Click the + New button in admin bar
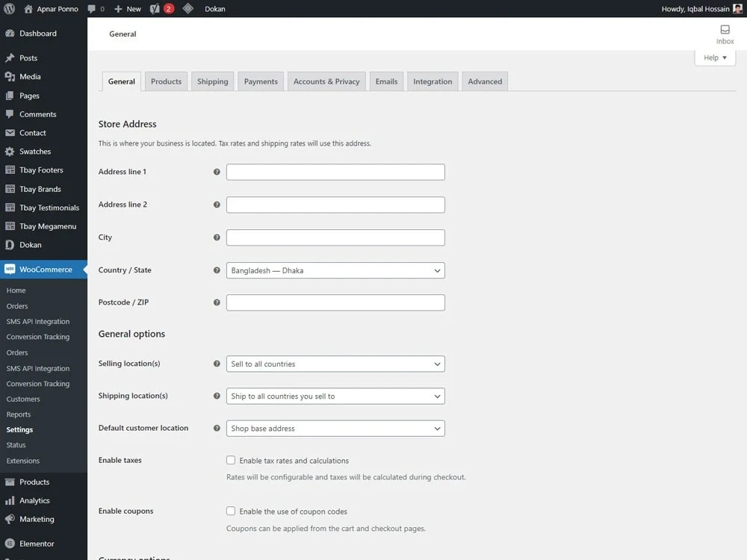747x560 pixels. click(x=125, y=8)
